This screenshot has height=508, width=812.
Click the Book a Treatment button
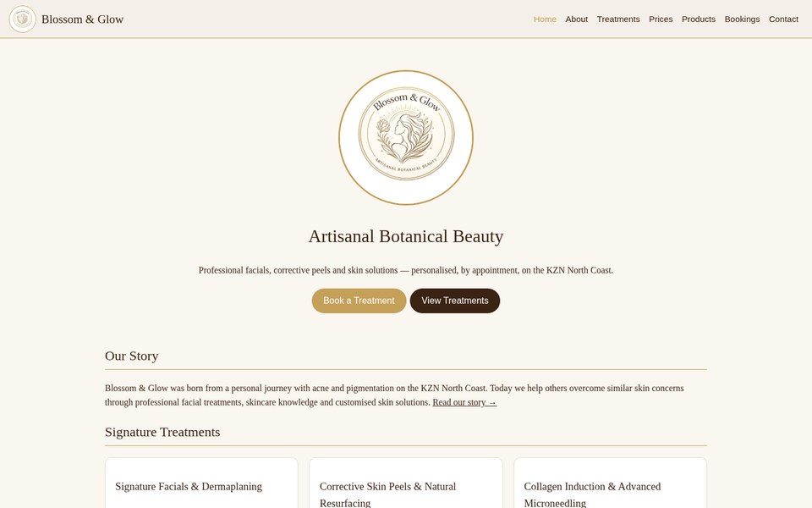tap(359, 301)
